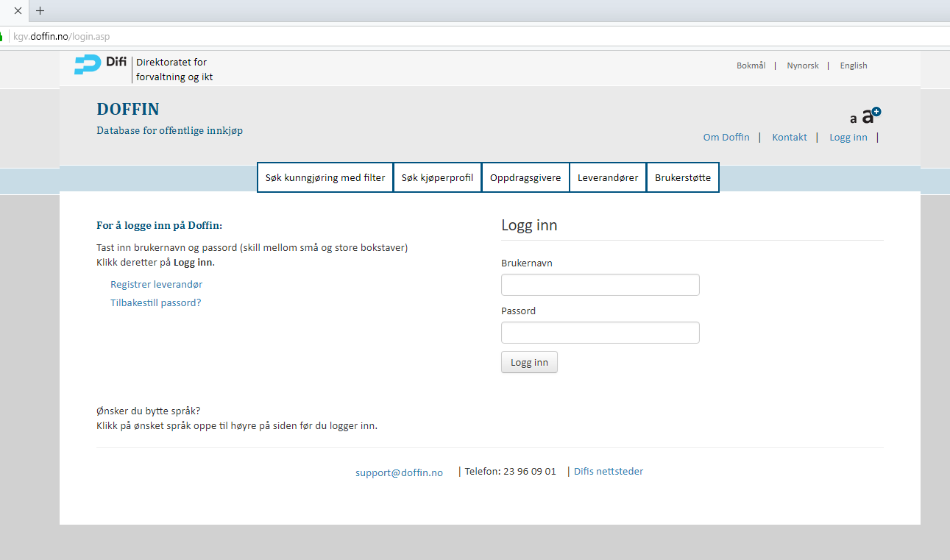This screenshot has width=950, height=560.
Task: Click the 'Ønsker du bytte språk?' text
Action: [148, 411]
